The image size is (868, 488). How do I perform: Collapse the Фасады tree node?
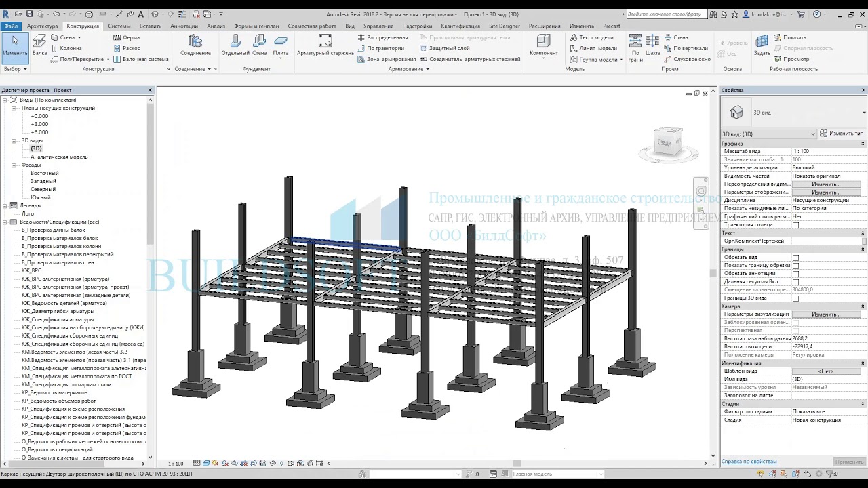point(14,165)
